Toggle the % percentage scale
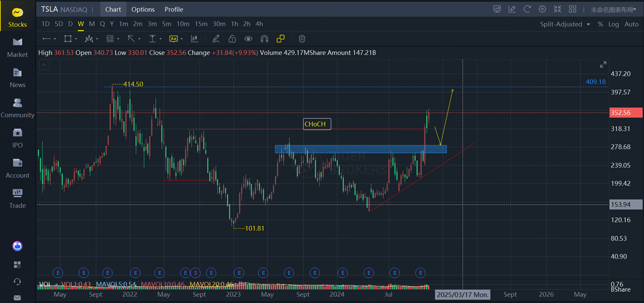This screenshot has height=303, width=644. [600, 24]
